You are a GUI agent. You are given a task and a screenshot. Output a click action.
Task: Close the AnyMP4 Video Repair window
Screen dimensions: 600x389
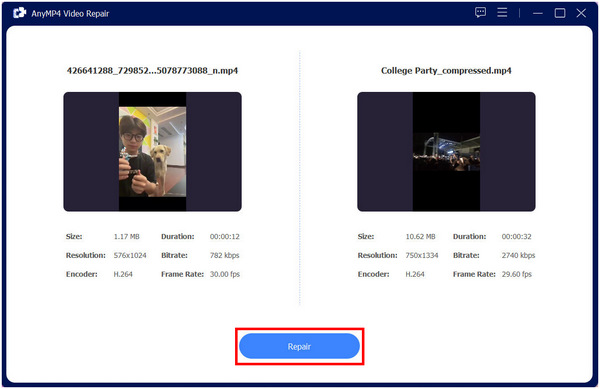click(581, 13)
